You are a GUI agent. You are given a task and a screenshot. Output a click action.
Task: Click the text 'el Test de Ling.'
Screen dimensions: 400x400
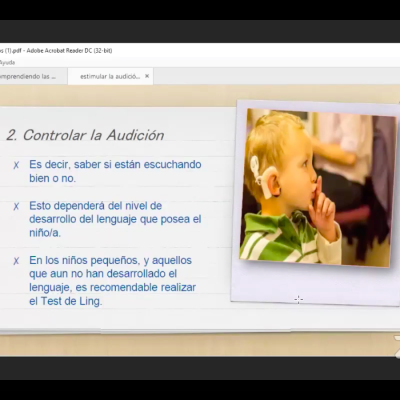66,301
